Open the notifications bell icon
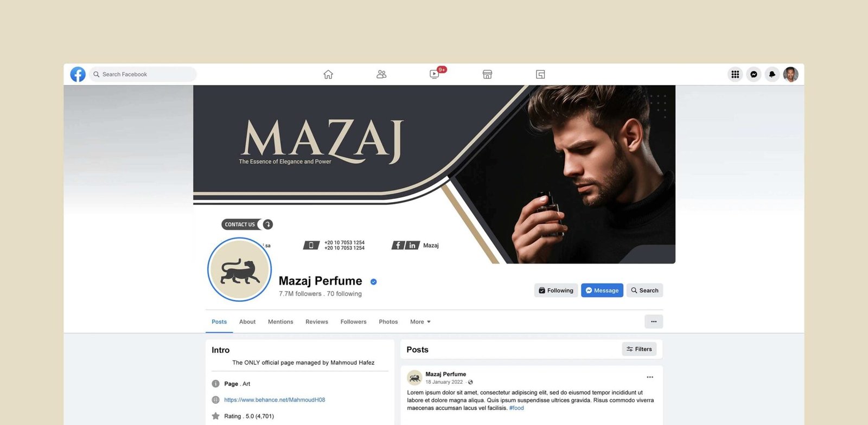 point(772,74)
